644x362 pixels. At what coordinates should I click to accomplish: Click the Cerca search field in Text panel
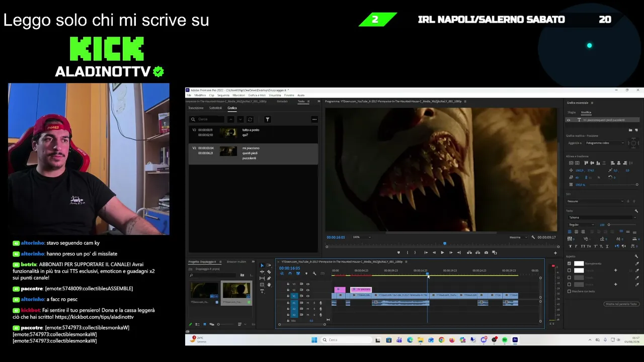coord(207,119)
